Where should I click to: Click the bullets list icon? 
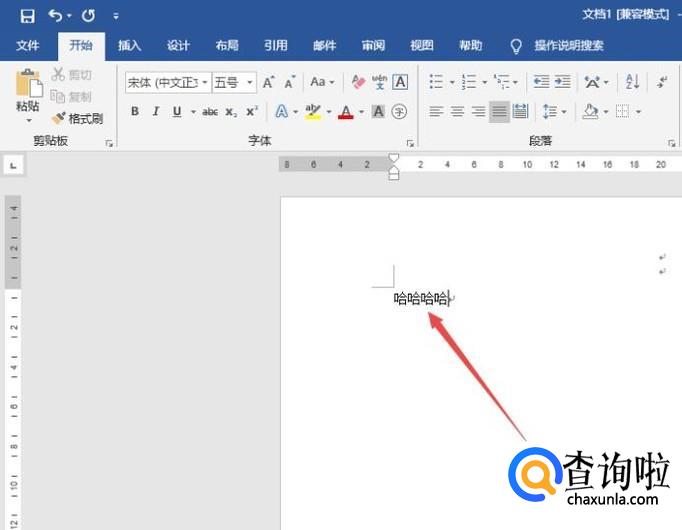436,82
